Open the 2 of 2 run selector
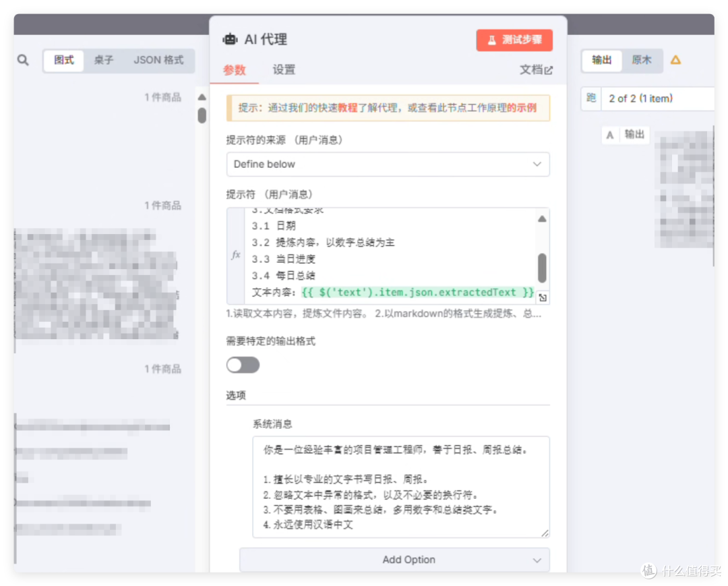The height and width of the screenshot is (586, 728). (x=657, y=98)
